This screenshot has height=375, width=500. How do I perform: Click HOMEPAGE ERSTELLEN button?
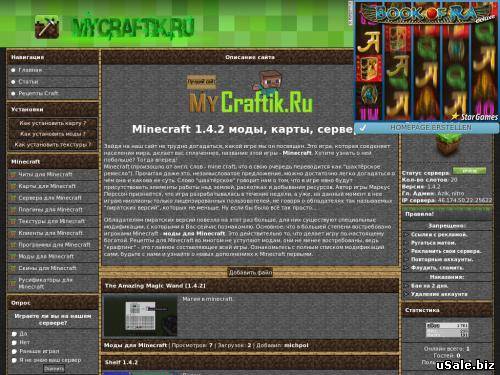pyautogui.click(x=431, y=127)
